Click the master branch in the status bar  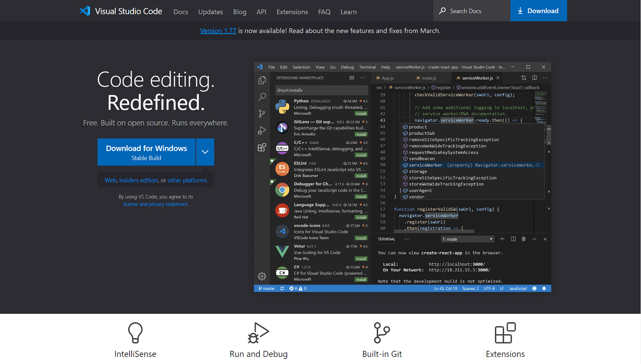click(267, 288)
